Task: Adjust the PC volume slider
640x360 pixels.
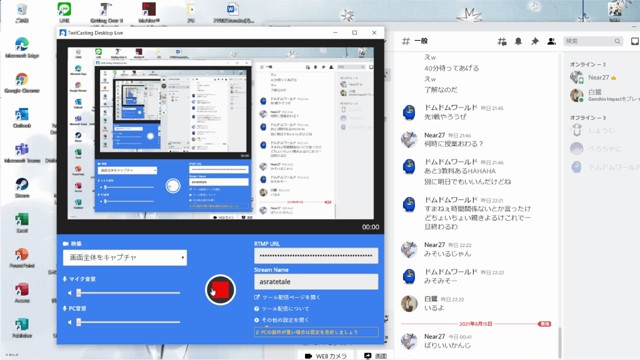Action: 129,322
